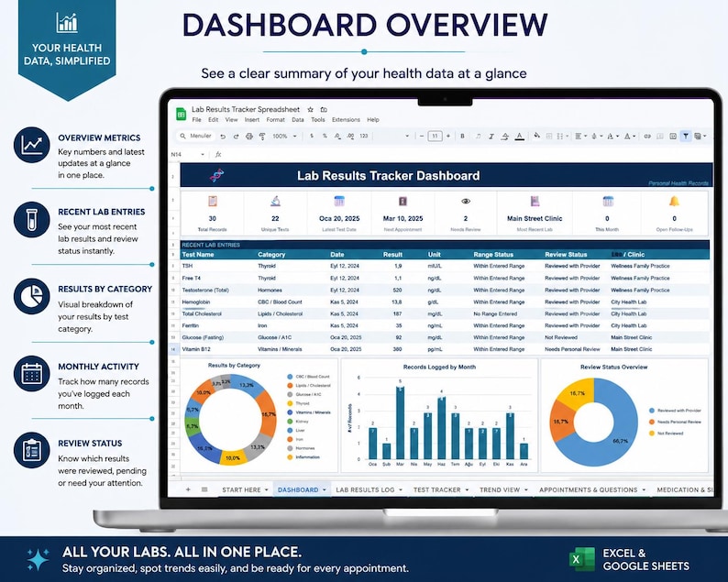Toggle the Create a filter button
Image resolution: width=728 pixels, height=582 pixels.
pos(686,136)
